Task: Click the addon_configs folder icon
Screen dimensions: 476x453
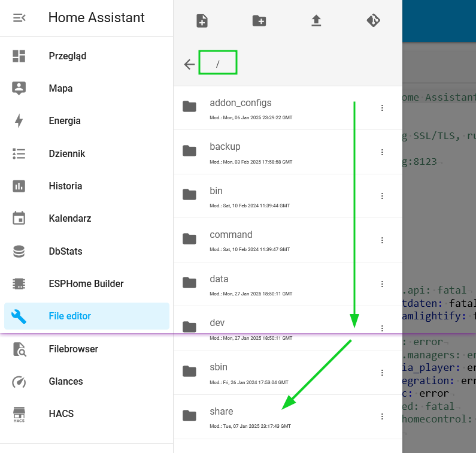Action: 189,106
